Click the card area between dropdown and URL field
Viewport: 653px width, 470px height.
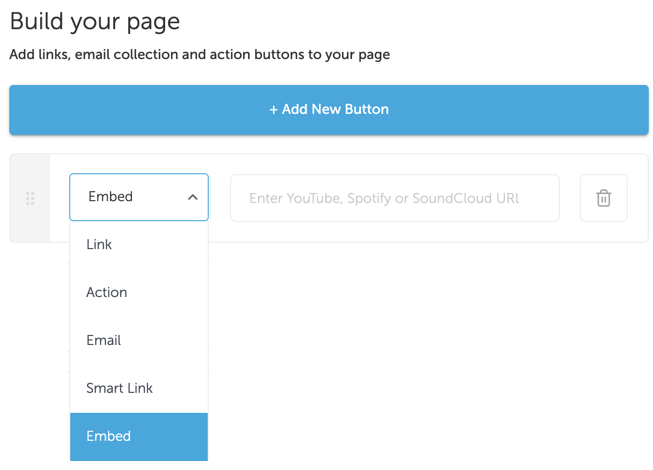click(219, 198)
